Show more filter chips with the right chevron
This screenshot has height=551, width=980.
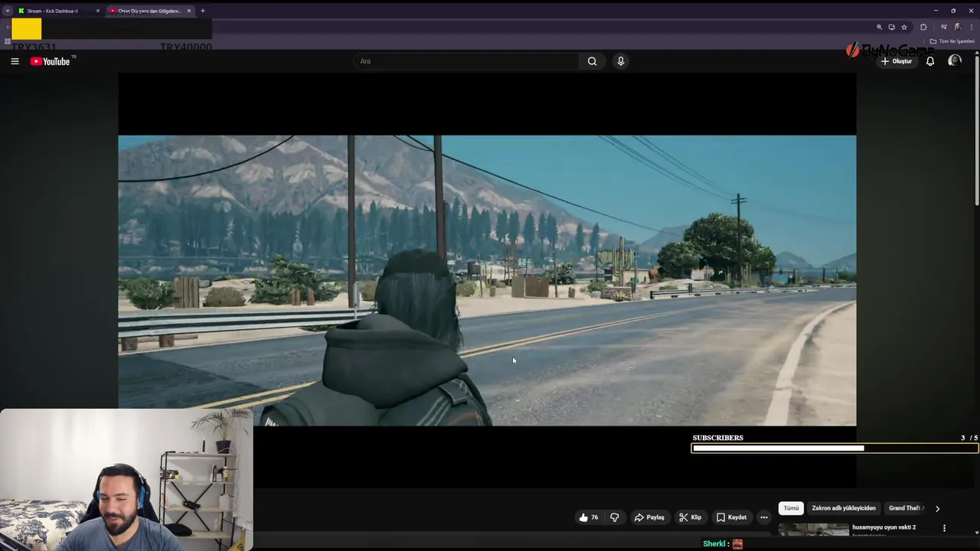point(937,508)
